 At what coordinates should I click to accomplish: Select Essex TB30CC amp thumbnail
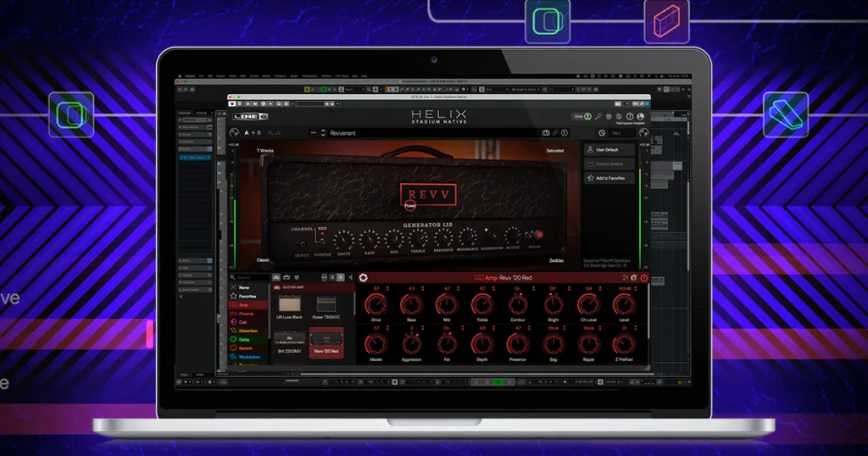[x=326, y=307]
